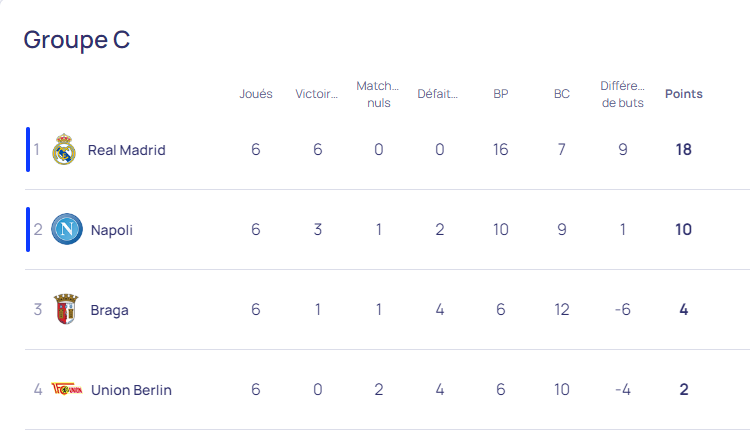Screen dimensions: 750x433
Task: Click the Différence de buts header
Action: (623, 94)
